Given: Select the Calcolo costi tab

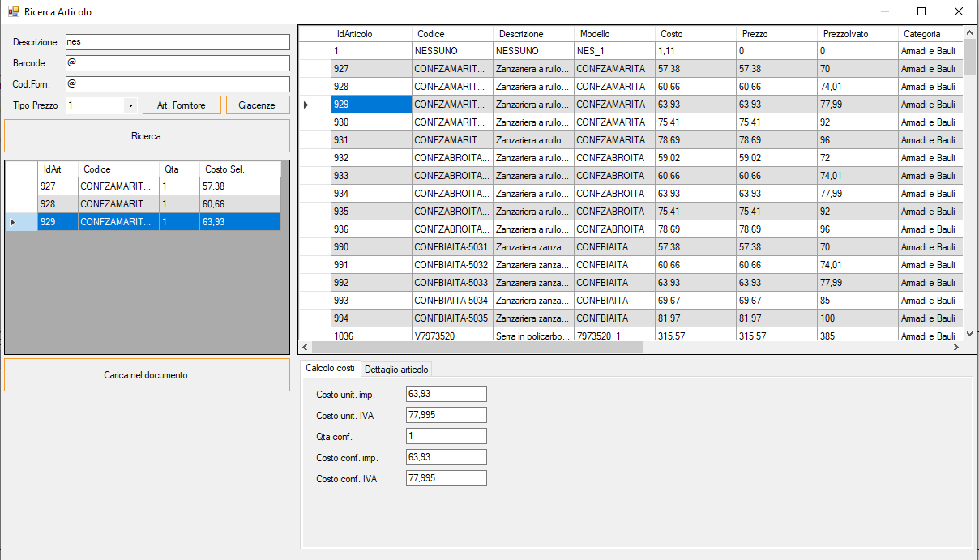Looking at the screenshot, I should [x=330, y=369].
